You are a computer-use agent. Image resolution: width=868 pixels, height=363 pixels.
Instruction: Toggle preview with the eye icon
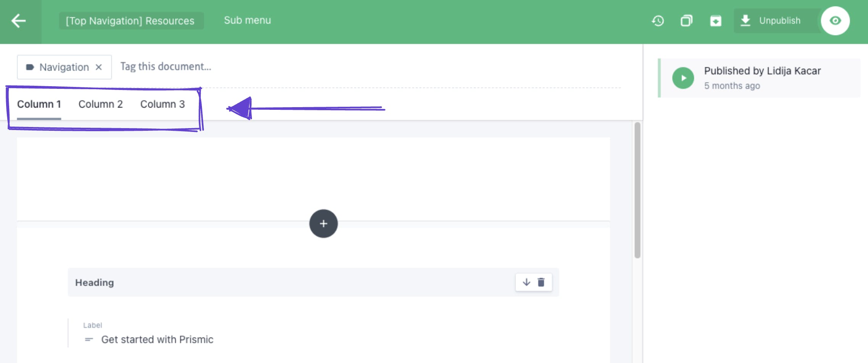835,21
